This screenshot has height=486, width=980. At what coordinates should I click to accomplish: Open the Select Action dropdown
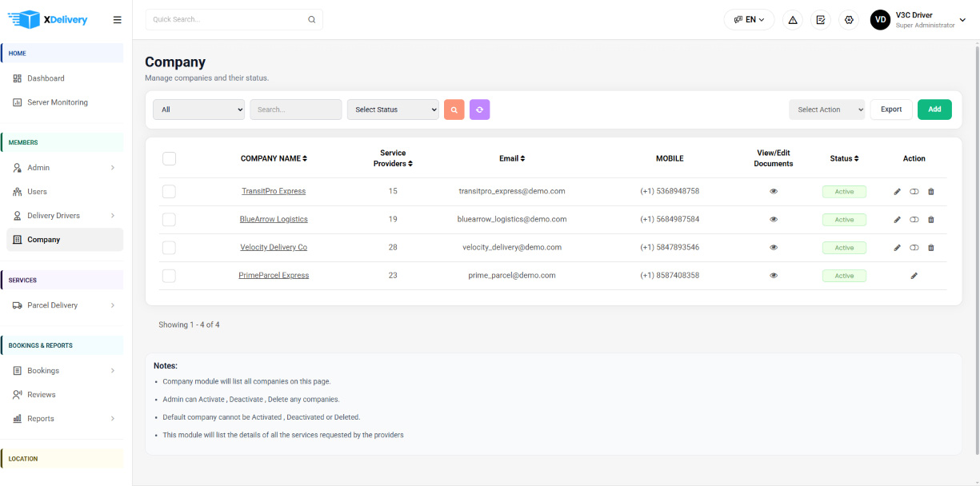pyautogui.click(x=827, y=110)
